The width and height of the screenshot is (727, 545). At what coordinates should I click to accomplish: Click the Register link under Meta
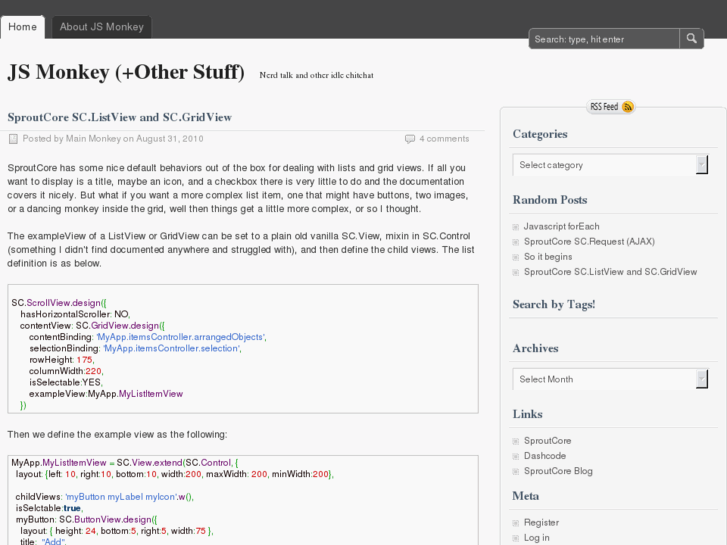click(541, 522)
